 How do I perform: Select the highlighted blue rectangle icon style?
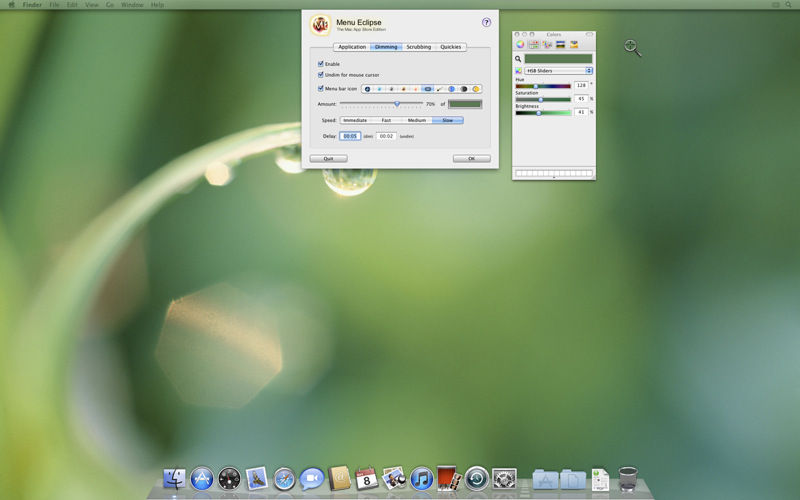tap(428, 89)
